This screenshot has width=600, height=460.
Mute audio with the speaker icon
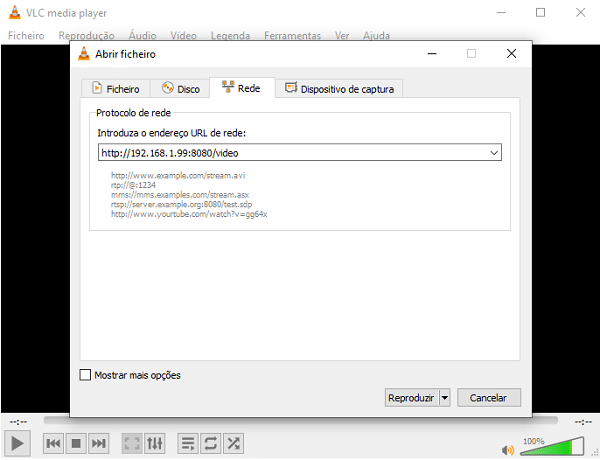508,450
